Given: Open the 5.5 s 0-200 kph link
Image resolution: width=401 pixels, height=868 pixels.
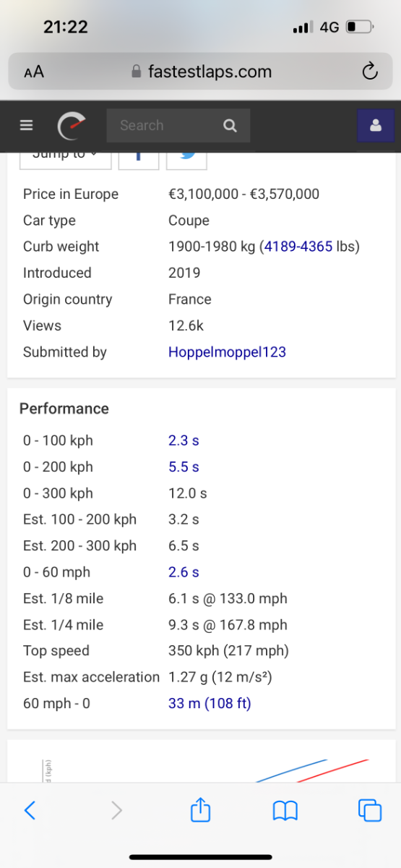Looking at the screenshot, I should (x=184, y=467).
